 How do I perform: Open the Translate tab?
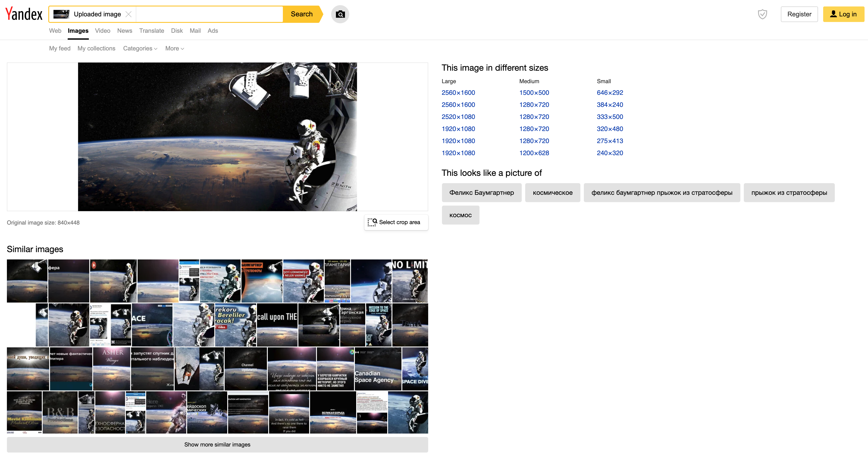coord(151,31)
